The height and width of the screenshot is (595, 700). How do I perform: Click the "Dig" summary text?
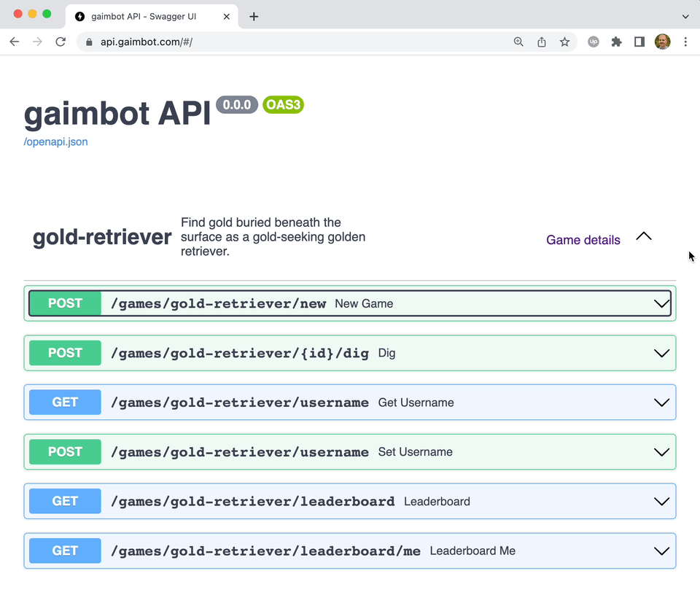coord(386,354)
